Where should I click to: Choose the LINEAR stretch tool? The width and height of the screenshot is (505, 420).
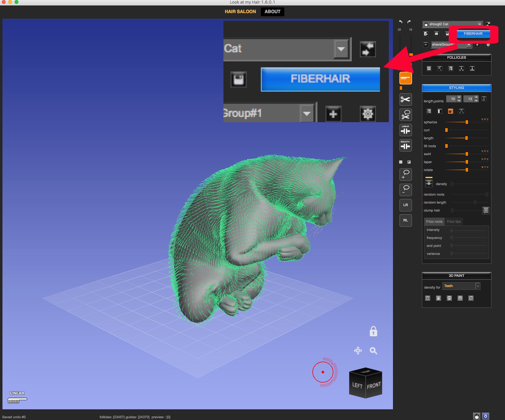pyautogui.click(x=405, y=130)
